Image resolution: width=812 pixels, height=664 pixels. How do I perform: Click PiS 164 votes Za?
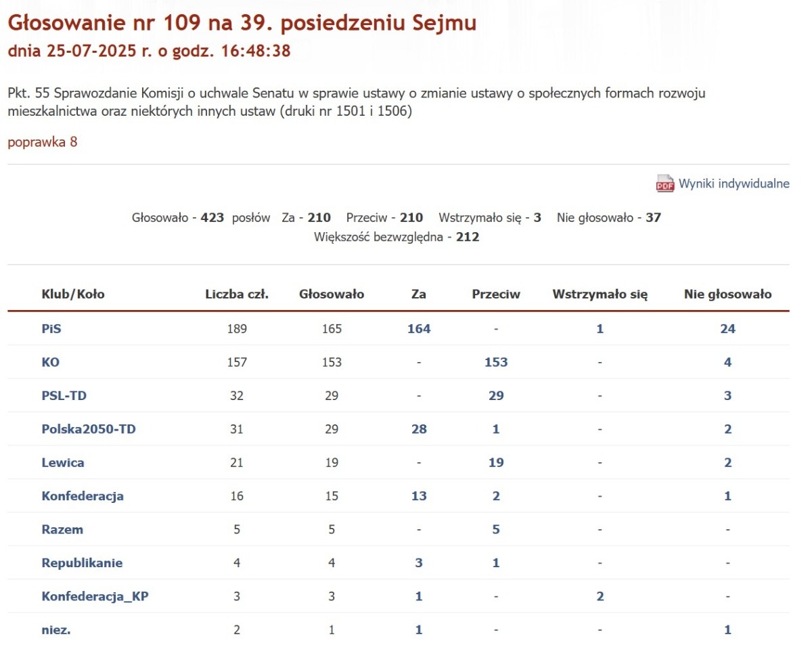coord(419,329)
